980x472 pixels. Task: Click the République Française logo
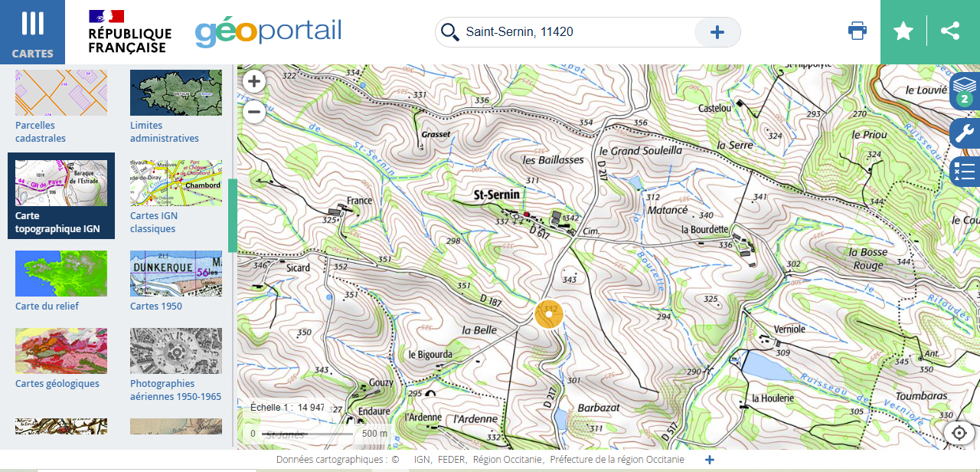pos(129,32)
